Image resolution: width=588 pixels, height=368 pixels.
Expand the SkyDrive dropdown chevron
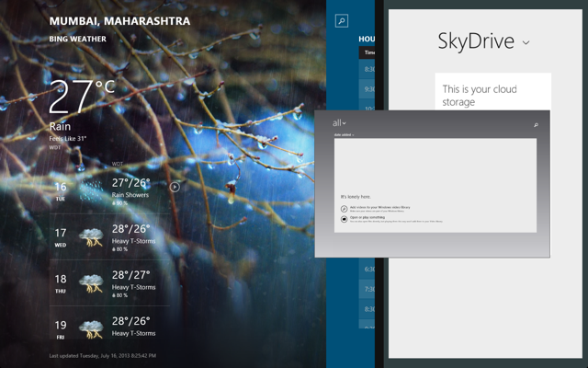click(526, 42)
